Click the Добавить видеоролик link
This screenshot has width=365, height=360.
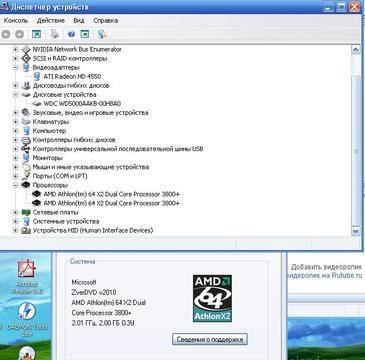[x=326, y=267]
